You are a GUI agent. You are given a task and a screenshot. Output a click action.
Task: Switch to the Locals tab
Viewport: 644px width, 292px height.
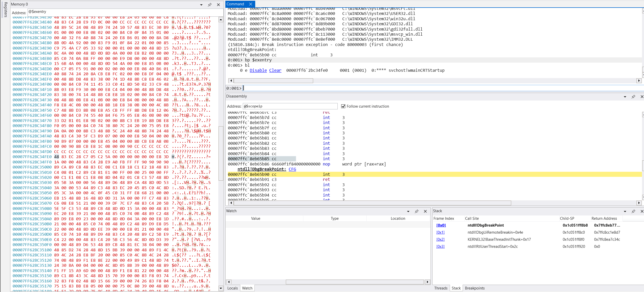[x=232, y=288]
